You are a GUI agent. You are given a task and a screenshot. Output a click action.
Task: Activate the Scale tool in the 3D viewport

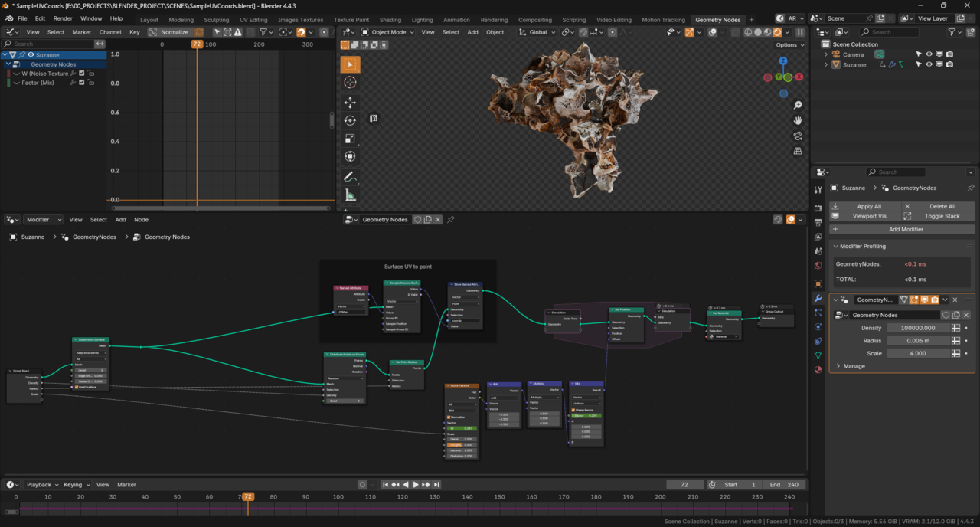pos(350,139)
